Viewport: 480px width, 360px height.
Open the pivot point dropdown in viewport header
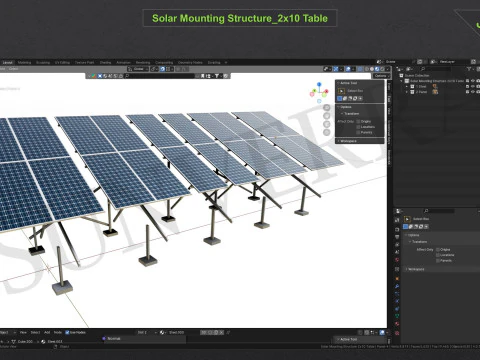(154, 69)
